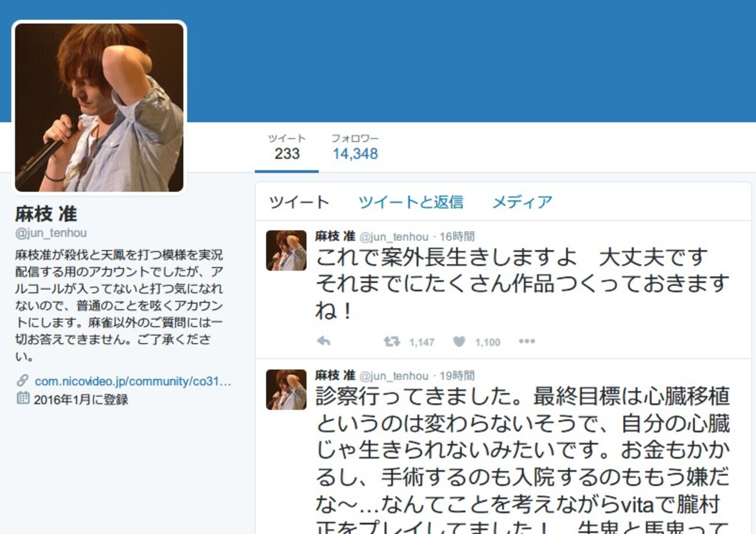Click @jun_tenhou handle on first tweet
Viewport: 756px width, 534px height.
(x=393, y=237)
